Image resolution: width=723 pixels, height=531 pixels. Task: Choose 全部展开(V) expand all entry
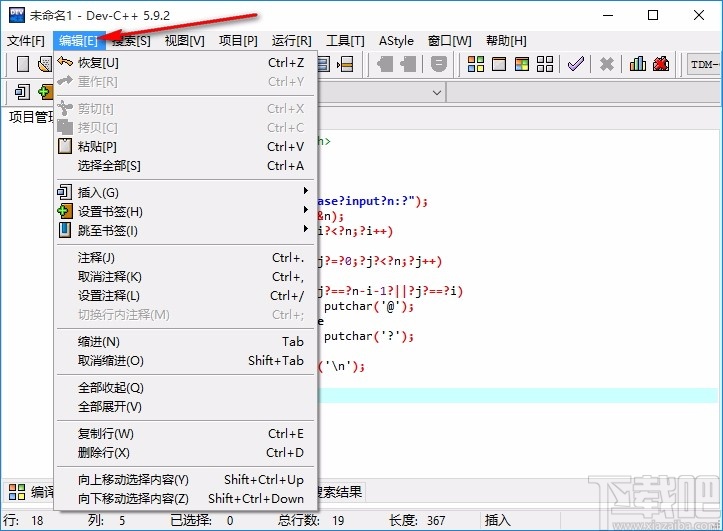(186, 407)
